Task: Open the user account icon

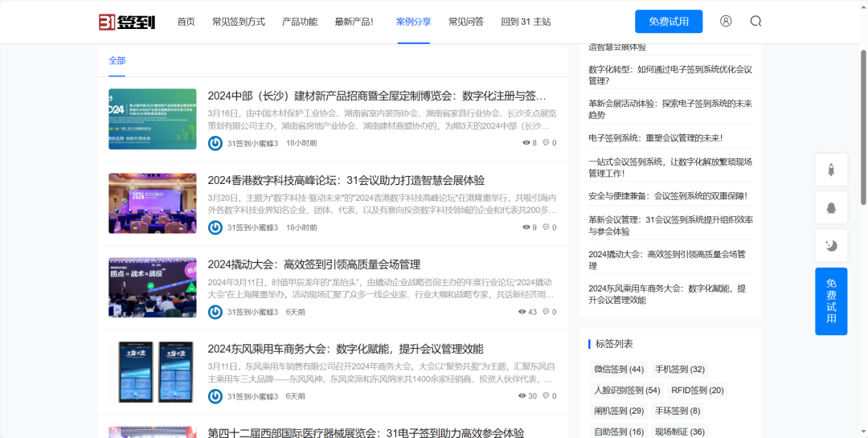Action: click(726, 21)
